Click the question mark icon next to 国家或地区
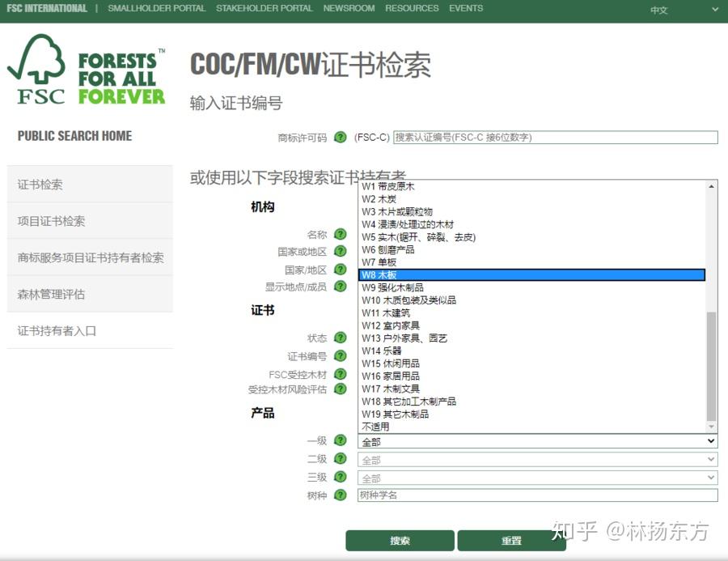The width and height of the screenshot is (728, 561). click(341, 253)
